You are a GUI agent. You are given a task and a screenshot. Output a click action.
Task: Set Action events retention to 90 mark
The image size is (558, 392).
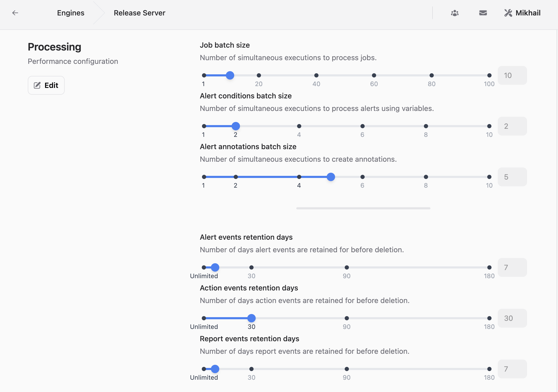pyautogui.click(x=347, y=318)
